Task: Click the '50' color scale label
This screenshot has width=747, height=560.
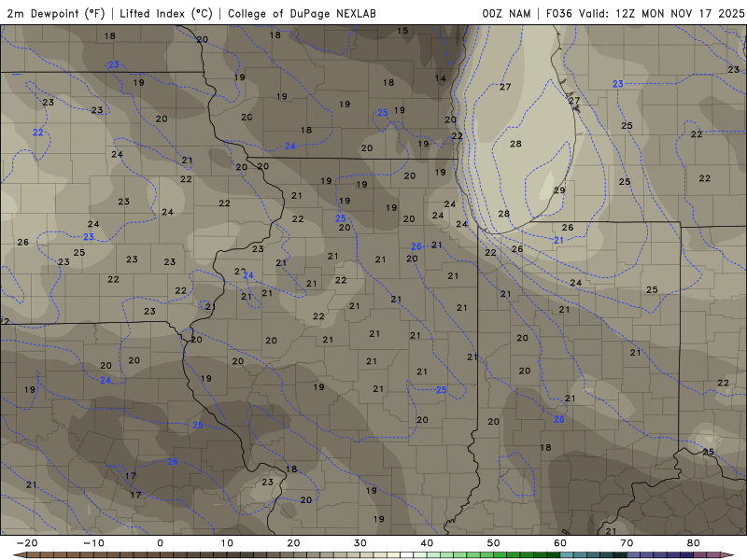Action: (494, 543)
